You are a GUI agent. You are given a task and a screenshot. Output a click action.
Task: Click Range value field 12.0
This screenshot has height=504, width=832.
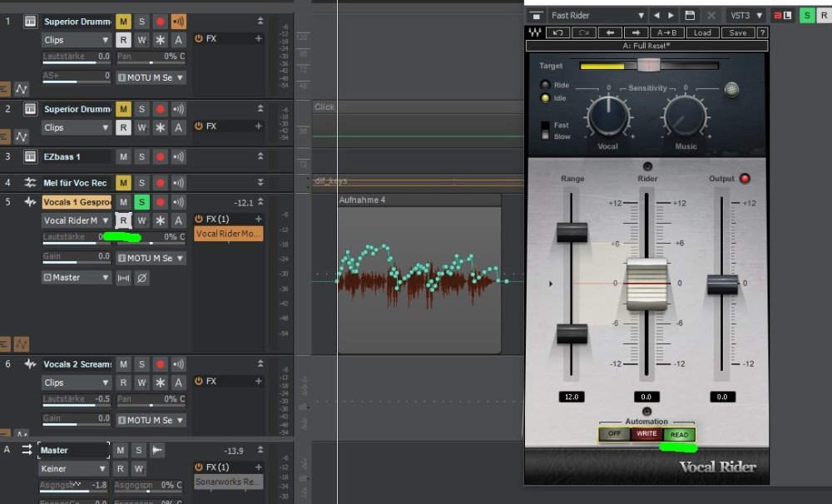coord(572,397)
